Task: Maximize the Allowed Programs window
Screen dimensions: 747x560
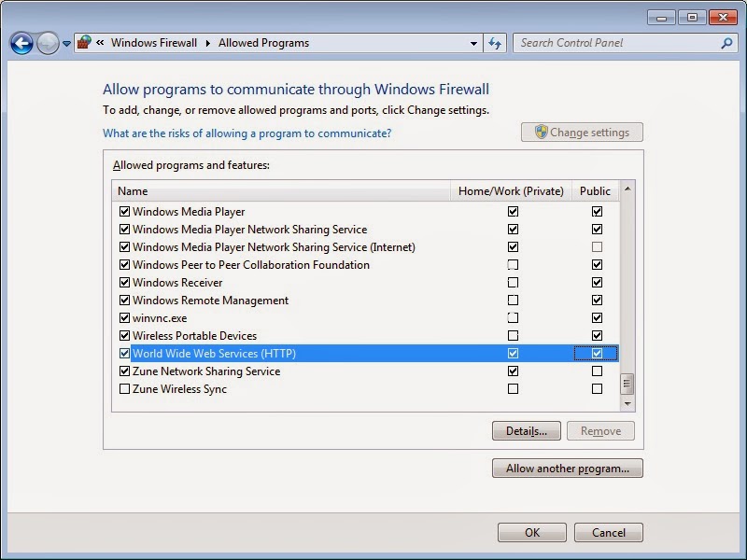Action: coord(692,18)
